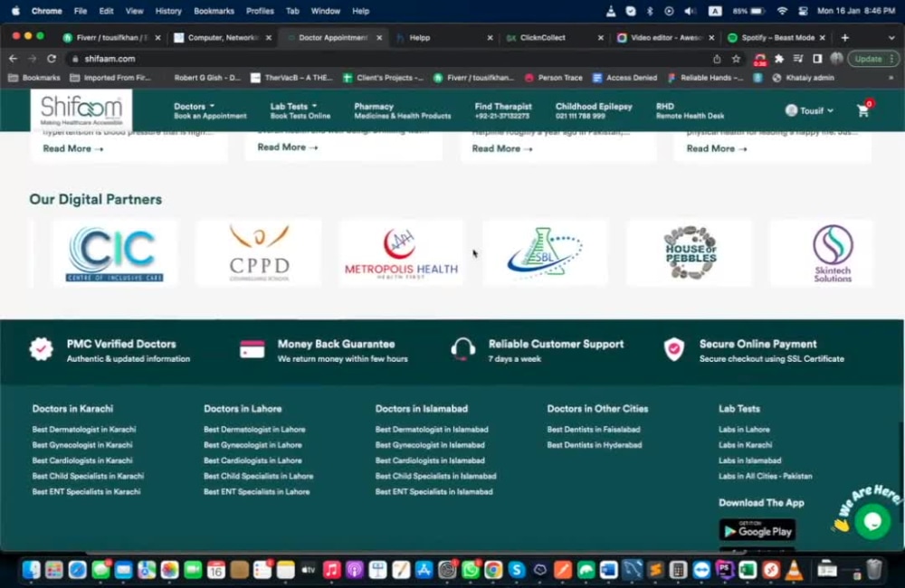Open Control Center in menu bar
The width and height of the screenshot is (905, 588).
pos(803,11)
